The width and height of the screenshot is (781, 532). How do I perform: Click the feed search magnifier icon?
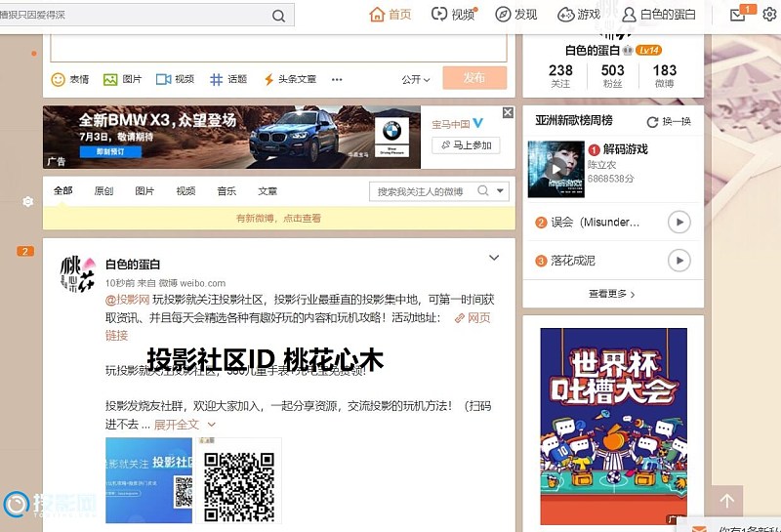point(483,190)
